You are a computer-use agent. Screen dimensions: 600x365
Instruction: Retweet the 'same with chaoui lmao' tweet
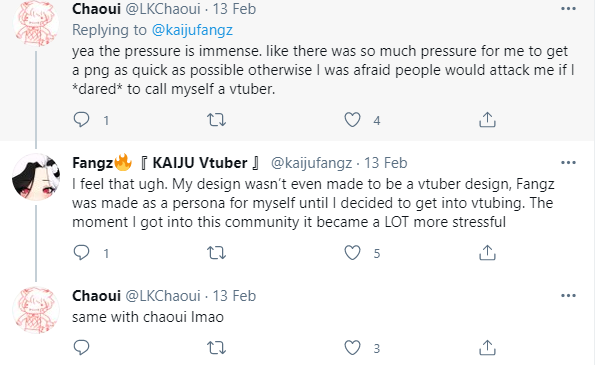click(217, 348)
